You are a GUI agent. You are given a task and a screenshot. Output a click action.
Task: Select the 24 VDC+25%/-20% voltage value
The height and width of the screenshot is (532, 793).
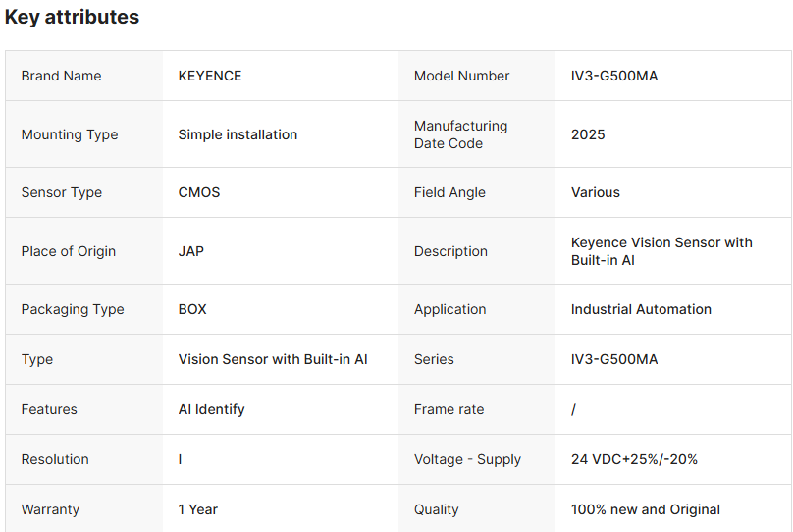pyautogui.click(x=634, y=459)
